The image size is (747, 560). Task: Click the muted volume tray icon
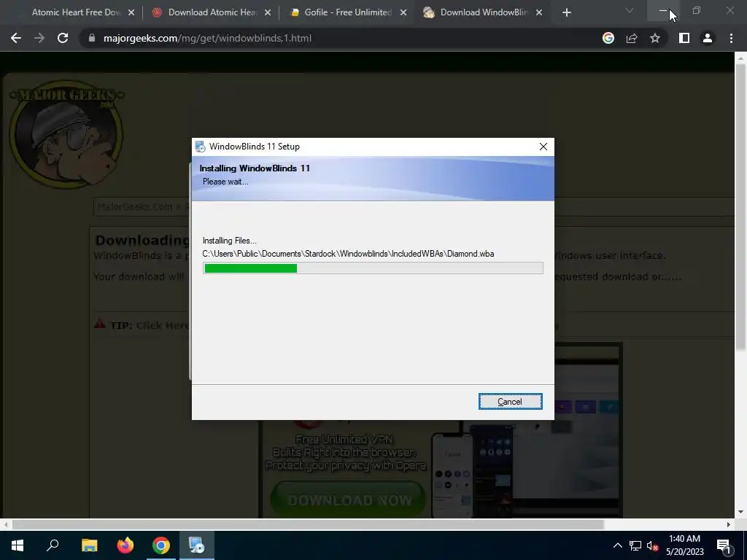click(652, 545)
